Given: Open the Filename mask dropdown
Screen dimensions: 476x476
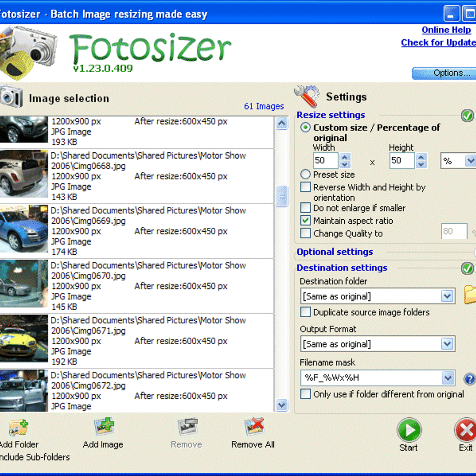Looking at the screenshot, I should click(x=448, y=378).
